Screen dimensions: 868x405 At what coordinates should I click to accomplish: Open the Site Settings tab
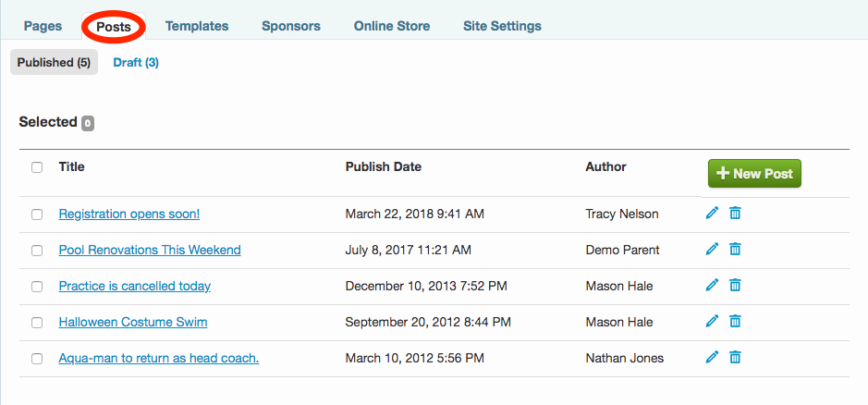pyautogui.click(x=502, y=26)
